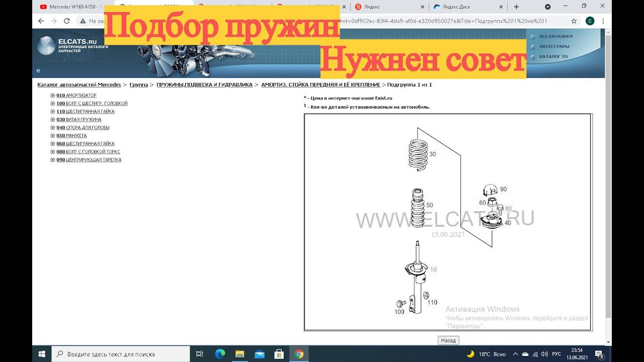Open the КАТАЛОГ ТО link

click(x=553, y=56)
